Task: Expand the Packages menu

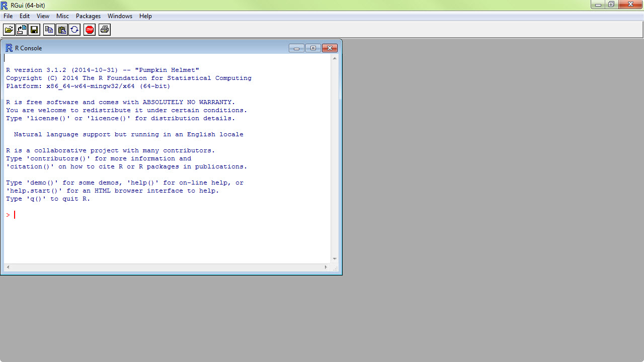Action: pyautogui.click(x=88, y=16)
